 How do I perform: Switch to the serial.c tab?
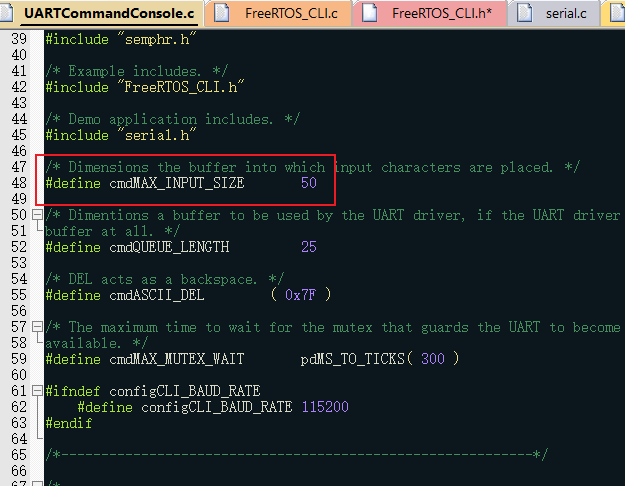[554, 13]
